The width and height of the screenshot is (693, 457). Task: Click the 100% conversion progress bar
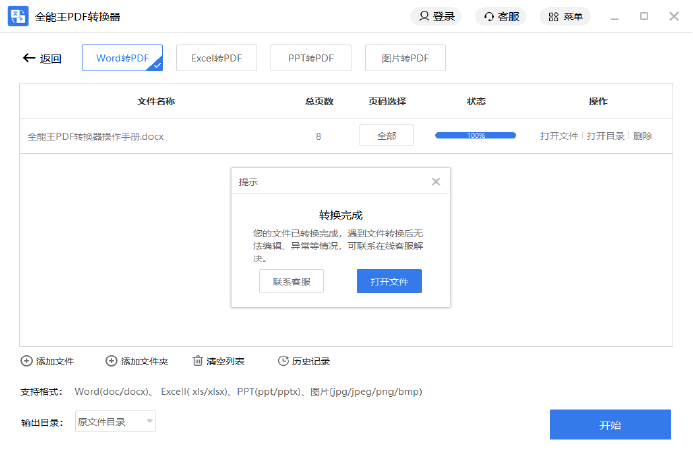(475, 135)
